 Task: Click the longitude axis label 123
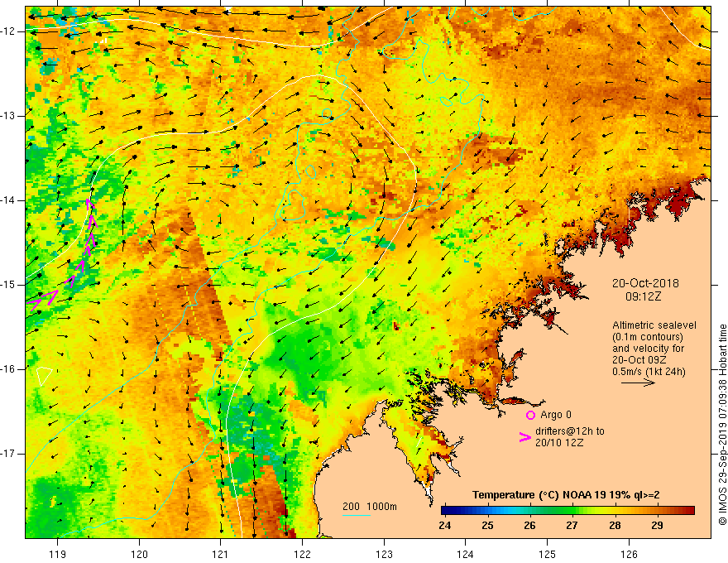coord(384,554)
